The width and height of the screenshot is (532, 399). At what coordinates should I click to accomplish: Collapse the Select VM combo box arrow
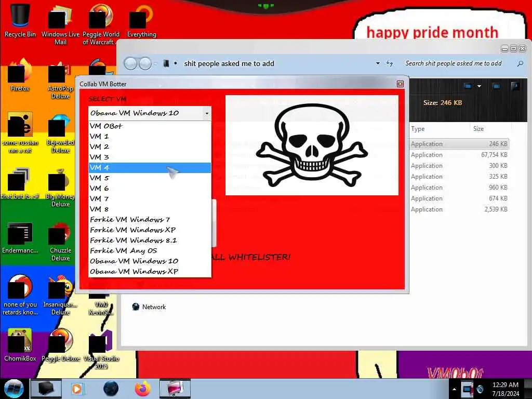tap(207, 113)
